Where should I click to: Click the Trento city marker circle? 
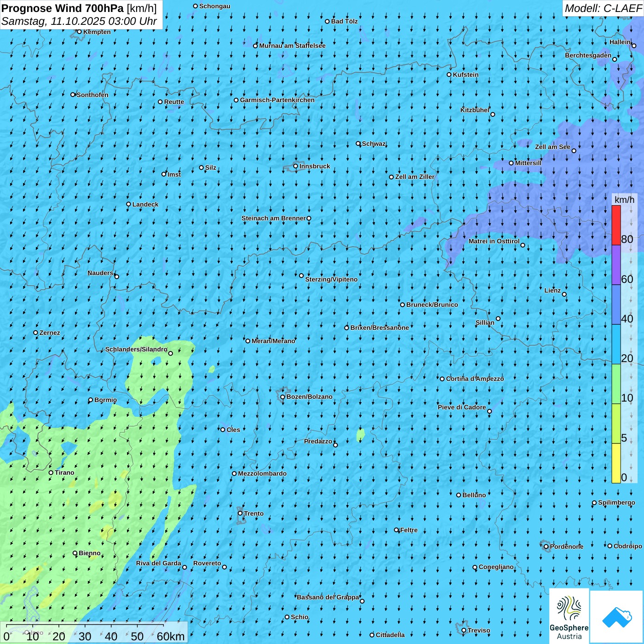(240, 513)
